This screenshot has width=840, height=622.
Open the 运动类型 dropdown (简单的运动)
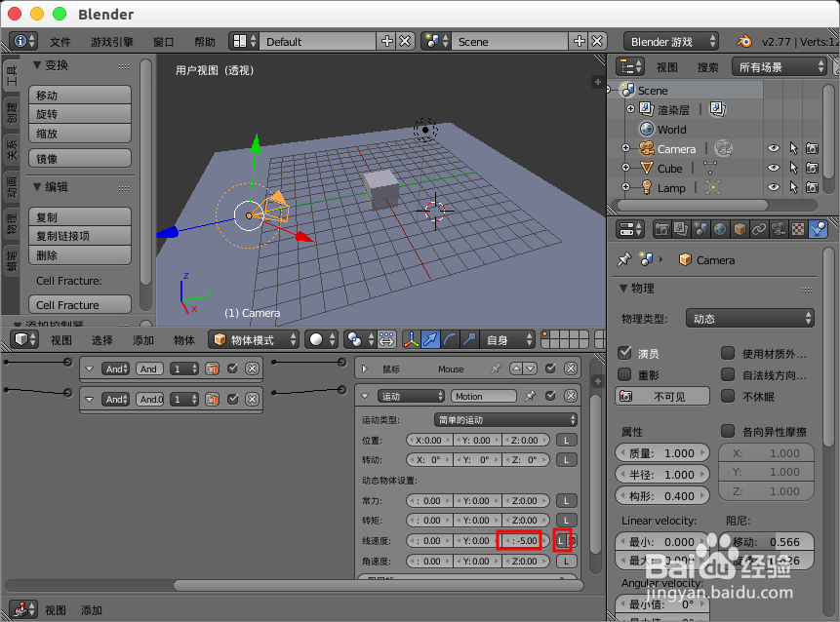click(x=505, y=419)
